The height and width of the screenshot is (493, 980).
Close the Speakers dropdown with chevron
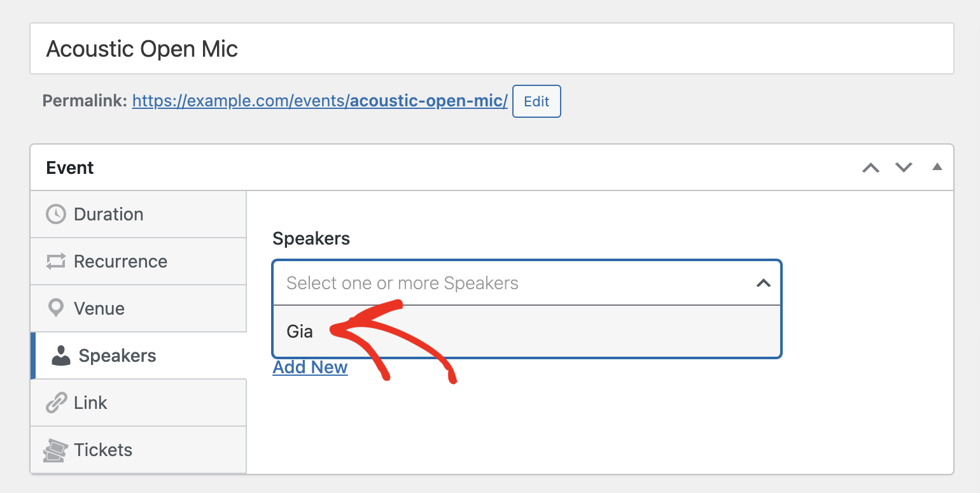764,283
